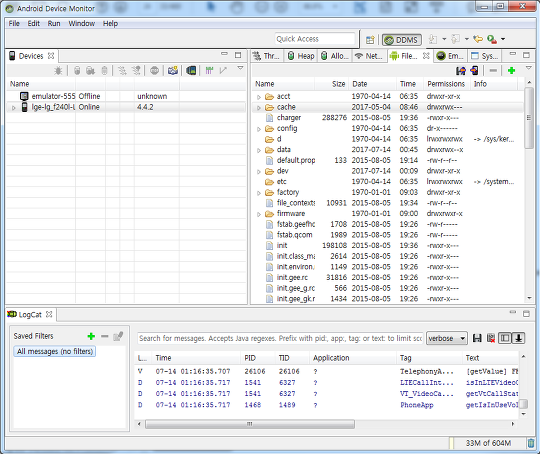Close the File Explorer tab
This screenshot has height=454, width=540.
pyautogui.click(x=426, y=55)
